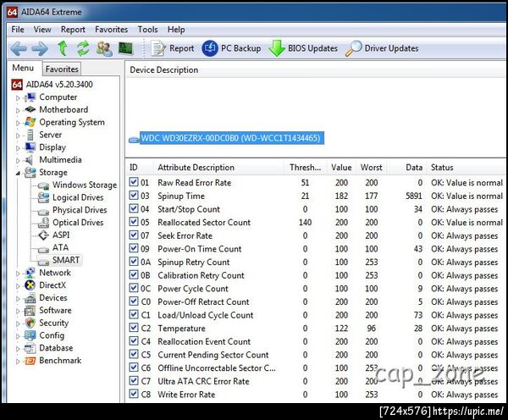This screenshot has width=508, height=420.
Task: Toggle the Seek Error Rate checkbox
Action: [134, 235]
